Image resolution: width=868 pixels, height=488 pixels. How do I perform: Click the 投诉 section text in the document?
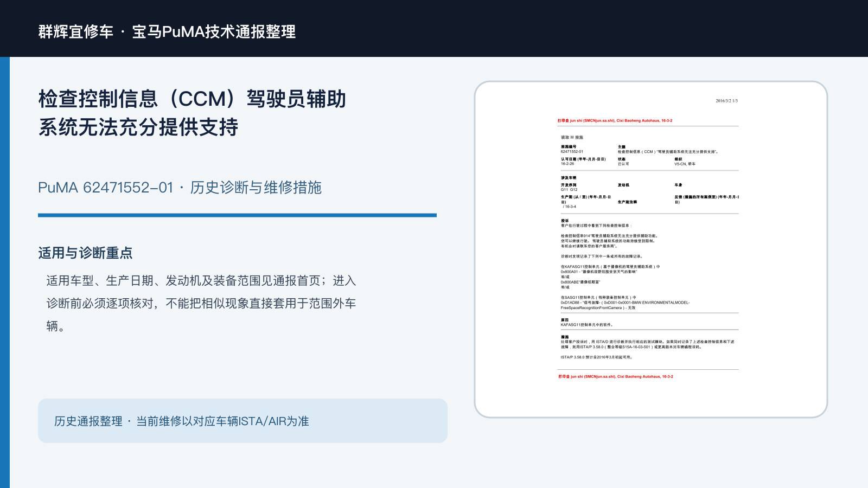(x=625, y=264)
